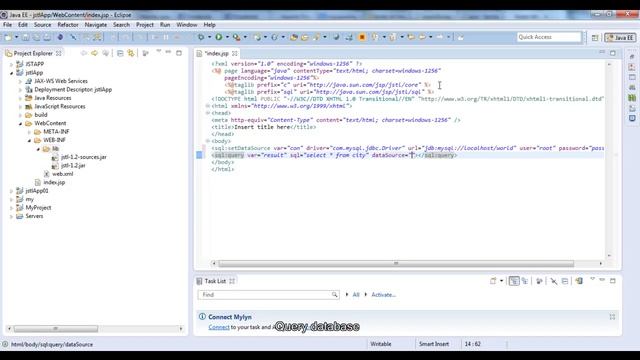This screenshot has height=360, width=640.
Task: Click Project Explorer horizontal scrollbar thumb
Action: [x=56, y=329]
